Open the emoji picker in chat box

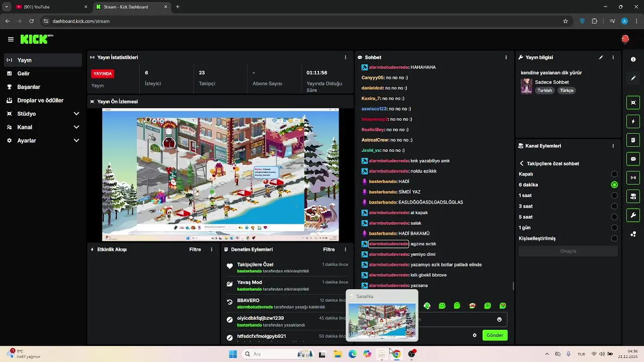499,319
